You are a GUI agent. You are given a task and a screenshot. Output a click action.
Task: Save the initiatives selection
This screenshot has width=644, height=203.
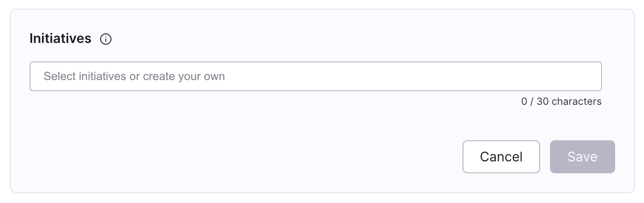pos(582,157)
